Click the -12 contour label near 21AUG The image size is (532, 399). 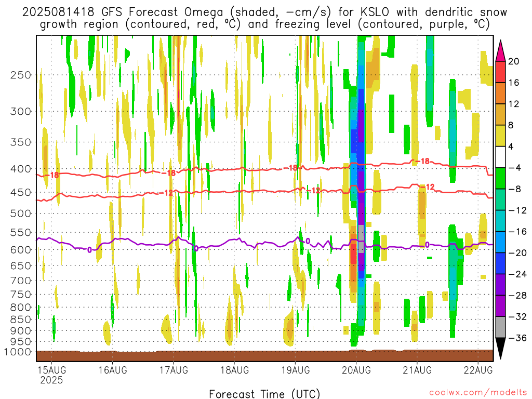[428, 187]
